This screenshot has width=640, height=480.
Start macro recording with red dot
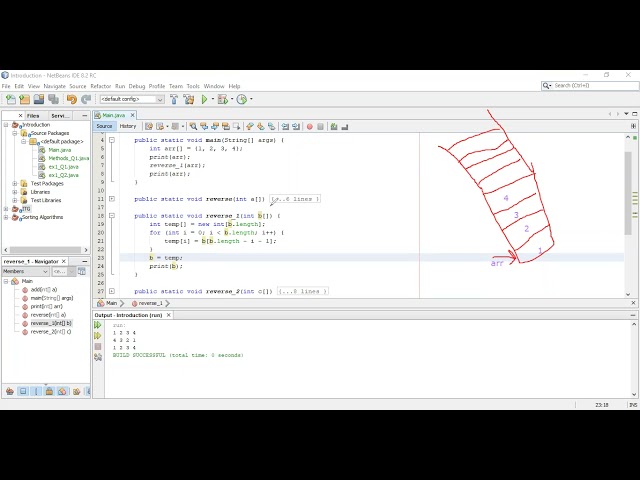pyautogui.click(x=310, y=127)
